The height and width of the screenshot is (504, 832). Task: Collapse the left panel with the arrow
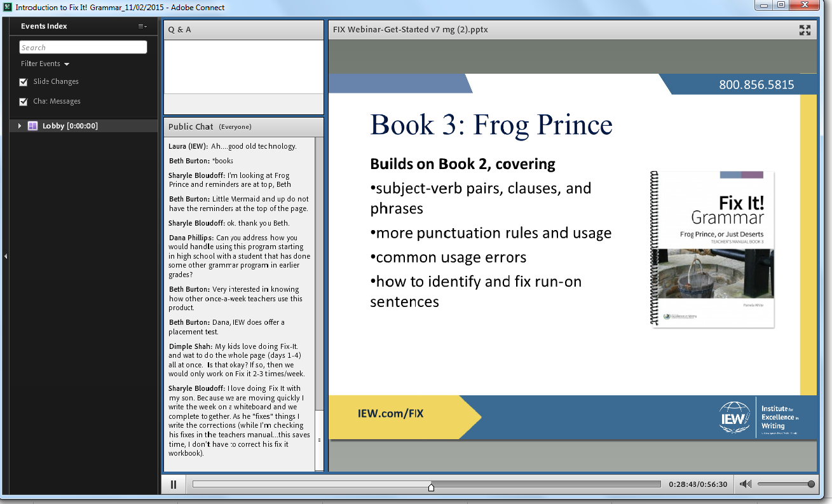tap(5, 256)
